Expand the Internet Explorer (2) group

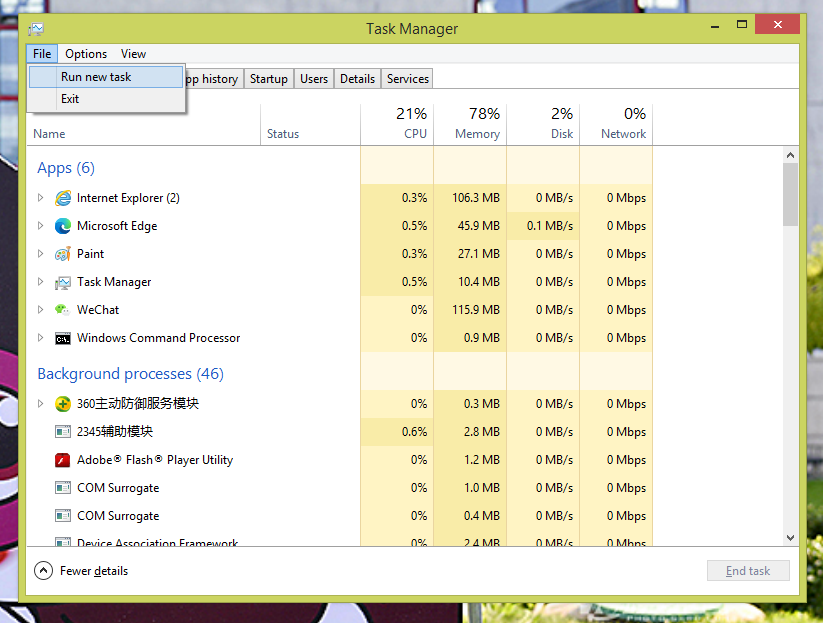pos(40,198)
